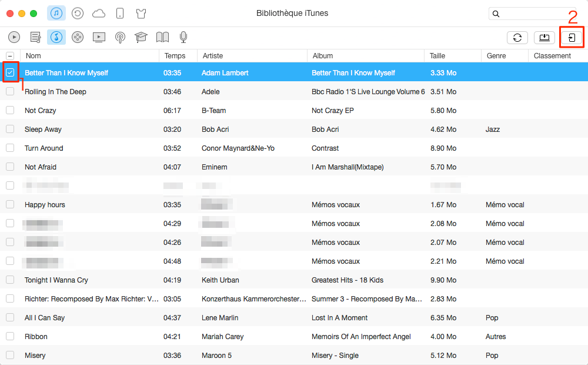Click the Maroon 5 artist cell
588x365 pixels.
coord(216,355)
